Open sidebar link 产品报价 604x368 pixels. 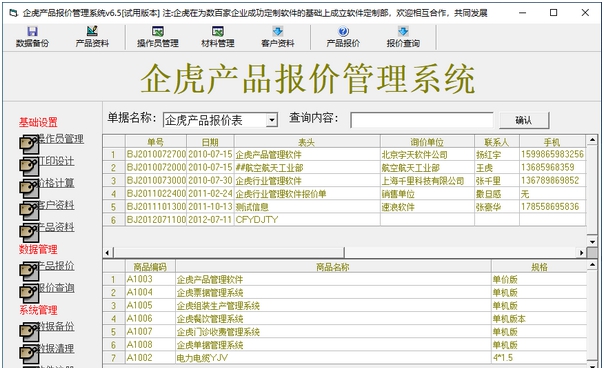click(x=56, y=266)
